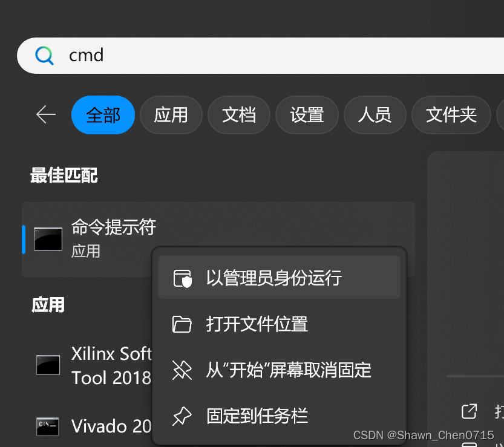Select the 全部 filter tab
Image resolution: width=504 pixels, height=447 pixels.
[103, 115]
